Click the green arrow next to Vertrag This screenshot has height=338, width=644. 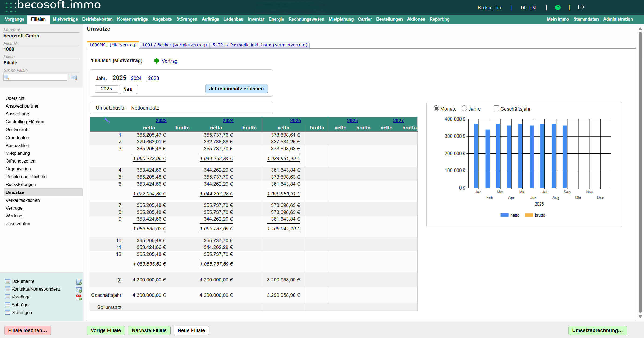pyautogui.click(x=157, y=61)
